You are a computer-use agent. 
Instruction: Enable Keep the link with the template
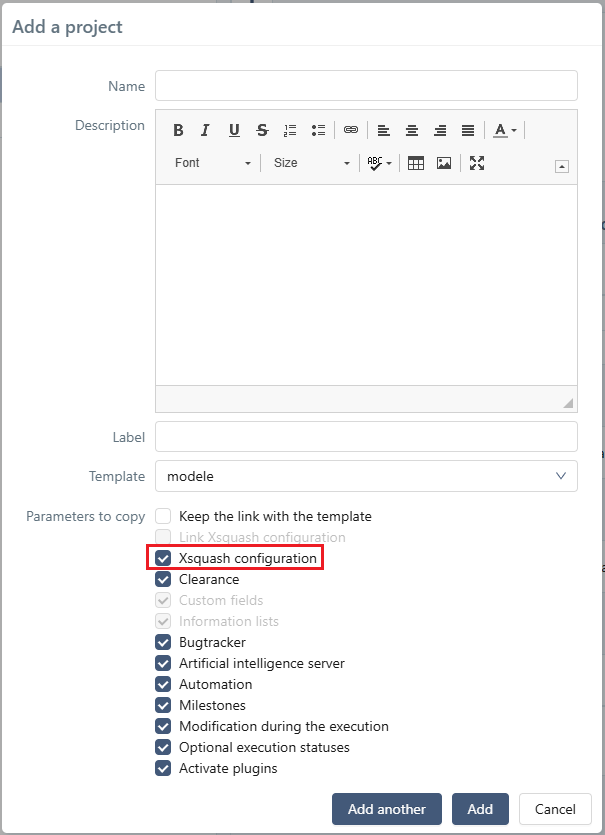point(163,517)
